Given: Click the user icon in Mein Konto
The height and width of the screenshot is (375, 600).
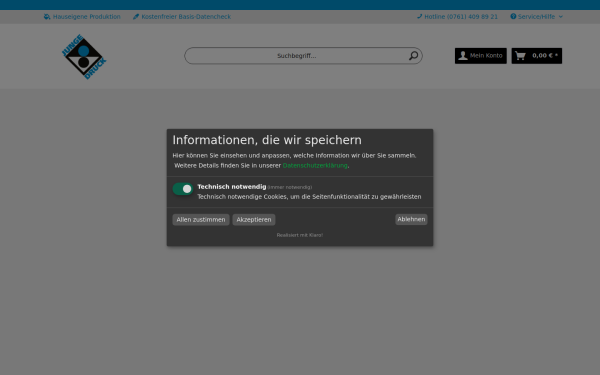Looking at the screenshot, I should click(463, 55).
